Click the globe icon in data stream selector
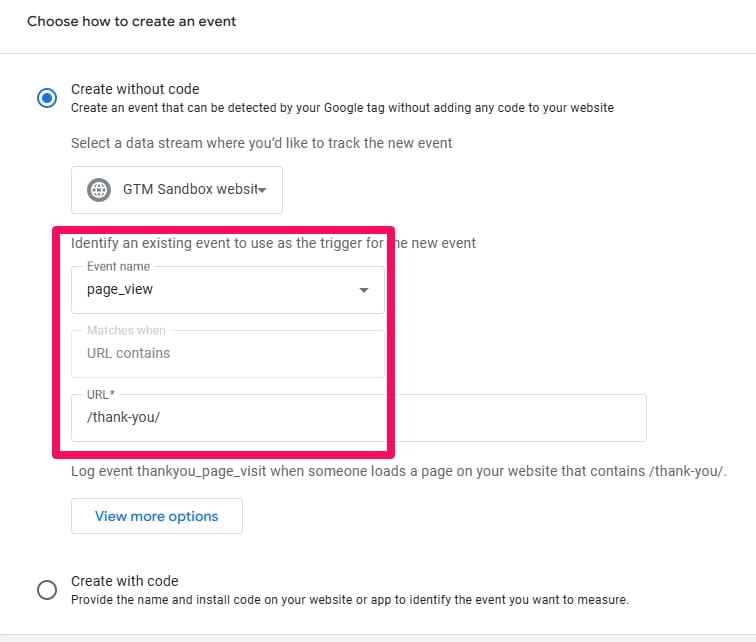Screen dimensions: 756x642 click(x=99, y=190)
